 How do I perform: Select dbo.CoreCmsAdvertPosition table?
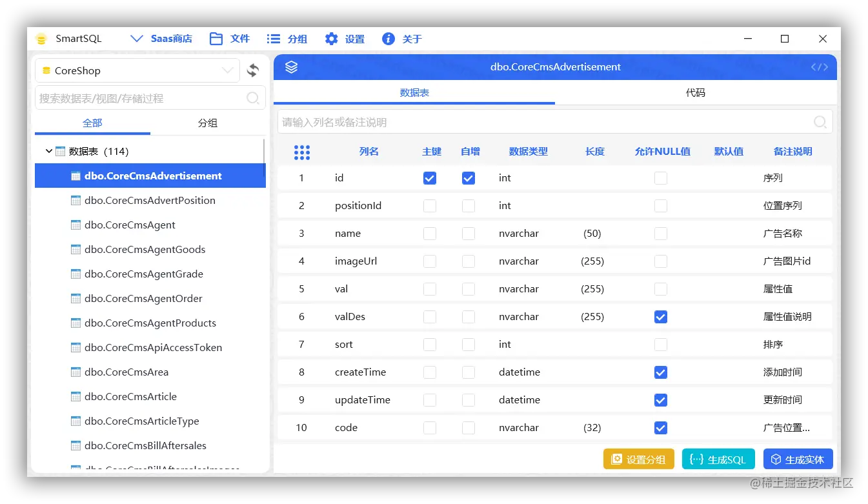(x=150, y=200)
